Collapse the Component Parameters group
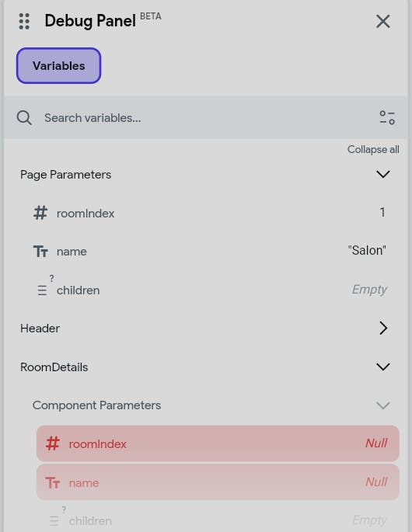The width and height of the screenshot is (412, 532). (x=382, y=405)
